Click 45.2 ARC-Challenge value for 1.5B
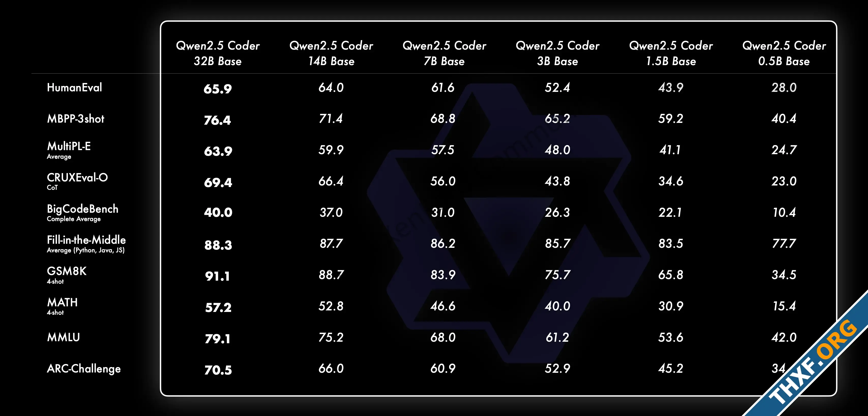Screen dimensions: 868x416 click(x=671, y=368)
